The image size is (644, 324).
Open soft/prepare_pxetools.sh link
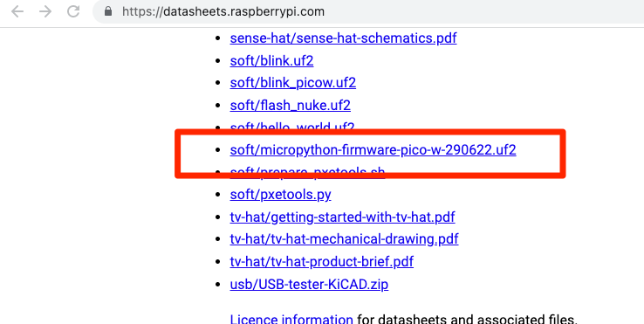click(307, 172)
